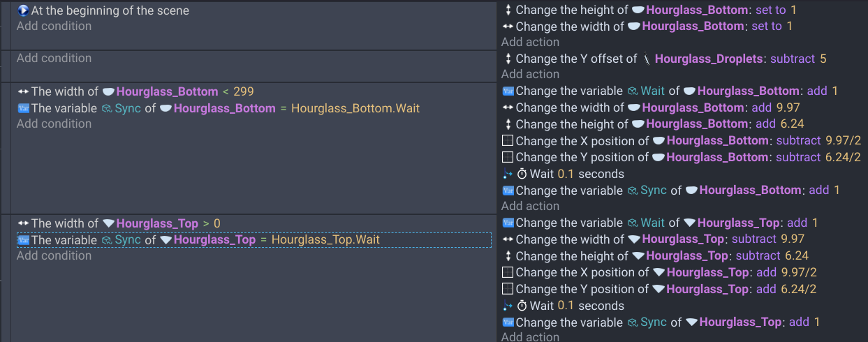The height and width of the screenshot is (342, 868).
Task: Add condition under "At the beginning of the scene"
Action: point(54,26)
